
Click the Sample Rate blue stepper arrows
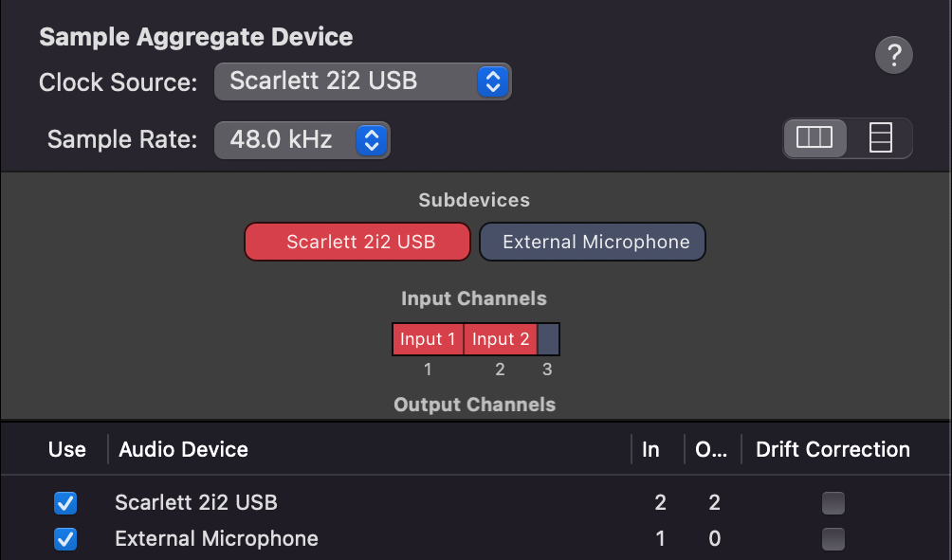pos(372,140)
